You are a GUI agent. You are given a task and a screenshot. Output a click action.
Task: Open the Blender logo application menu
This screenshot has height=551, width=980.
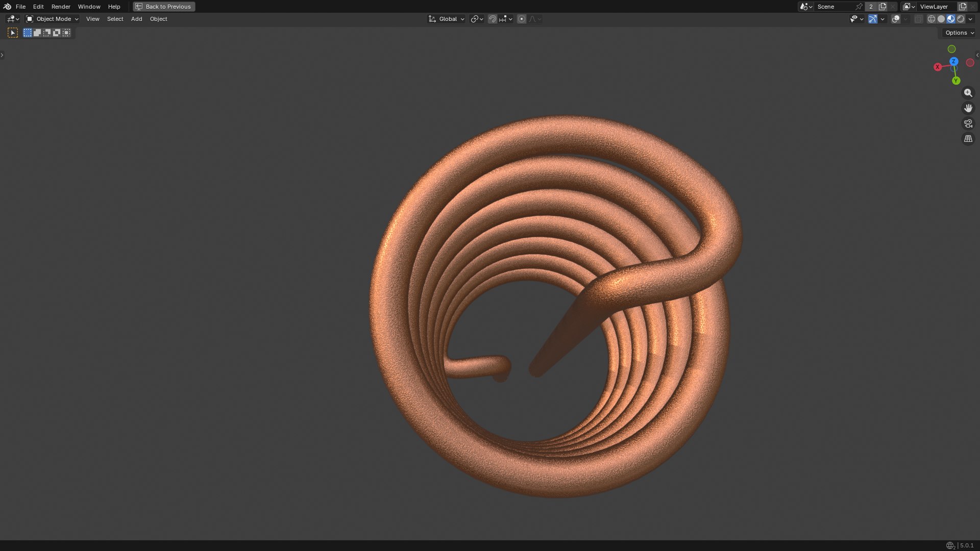pos(7,7)
